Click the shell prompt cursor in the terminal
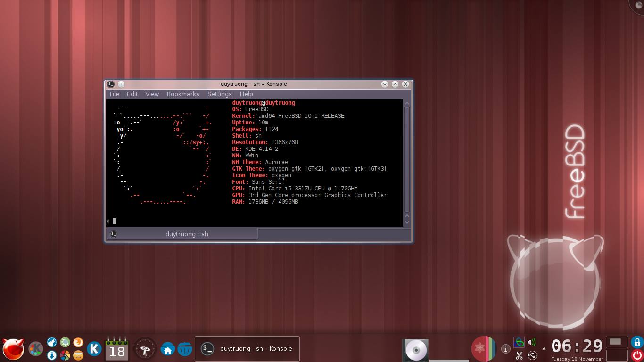Screen dimensions: 644x362 tap(115, 221)
